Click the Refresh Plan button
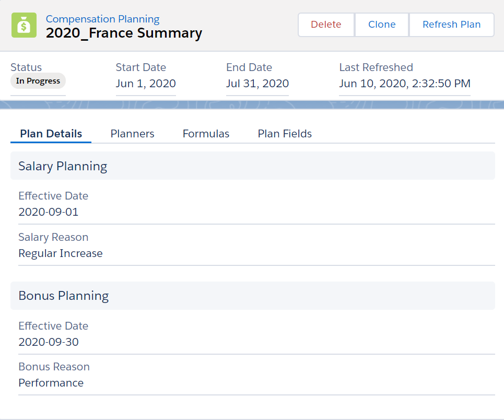Viewport: 504px width, 420px height. (451, 25)
